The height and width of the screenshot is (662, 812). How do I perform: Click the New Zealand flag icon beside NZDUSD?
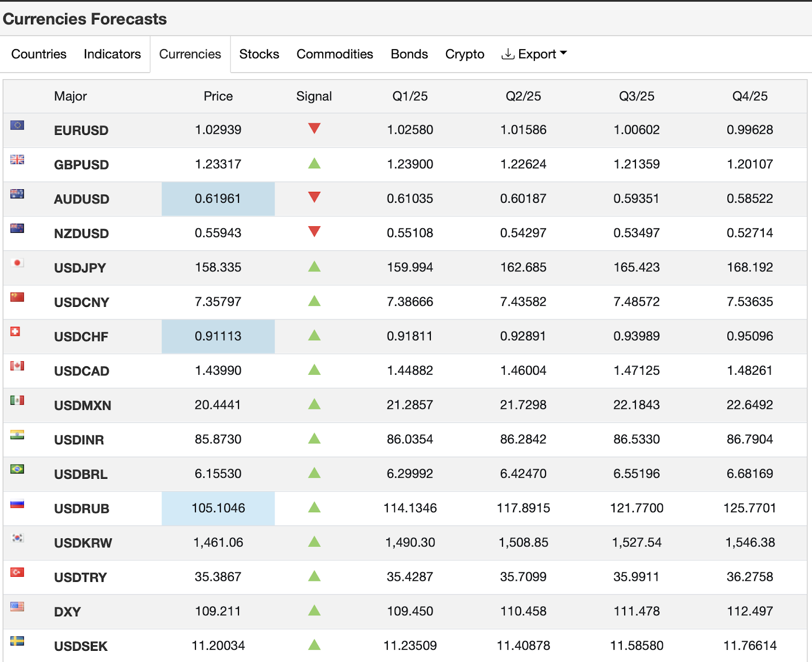pos(17,228)
